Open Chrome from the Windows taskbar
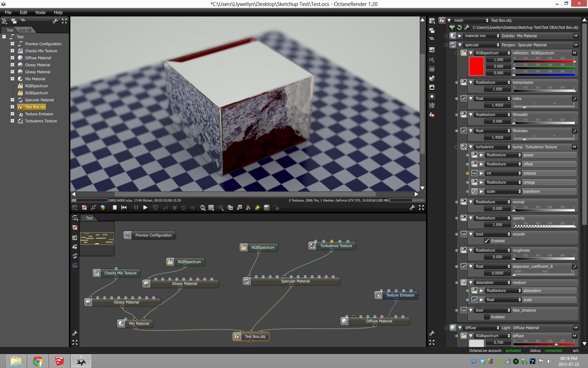 point(38,361)
